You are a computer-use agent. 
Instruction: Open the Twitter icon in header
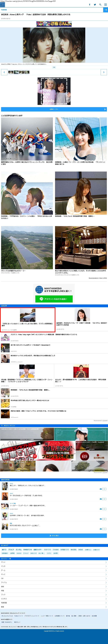(x=95, y=4)
